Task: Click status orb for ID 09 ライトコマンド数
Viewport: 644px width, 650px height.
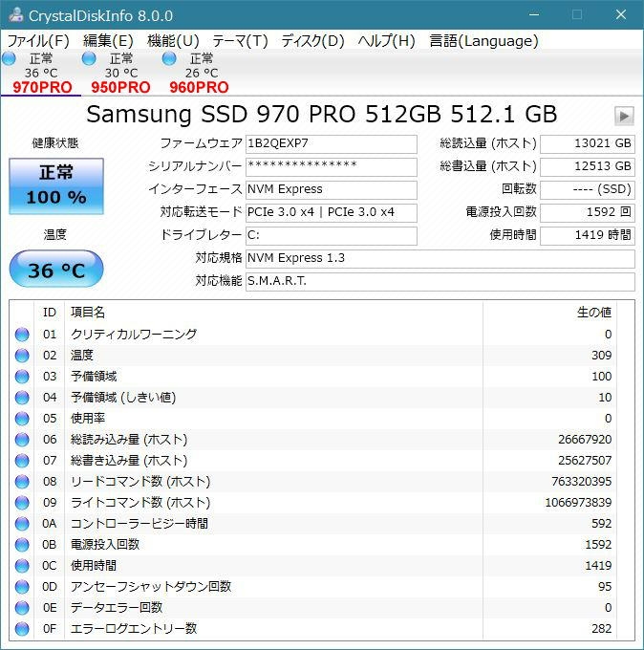Action: click(22, 503)
